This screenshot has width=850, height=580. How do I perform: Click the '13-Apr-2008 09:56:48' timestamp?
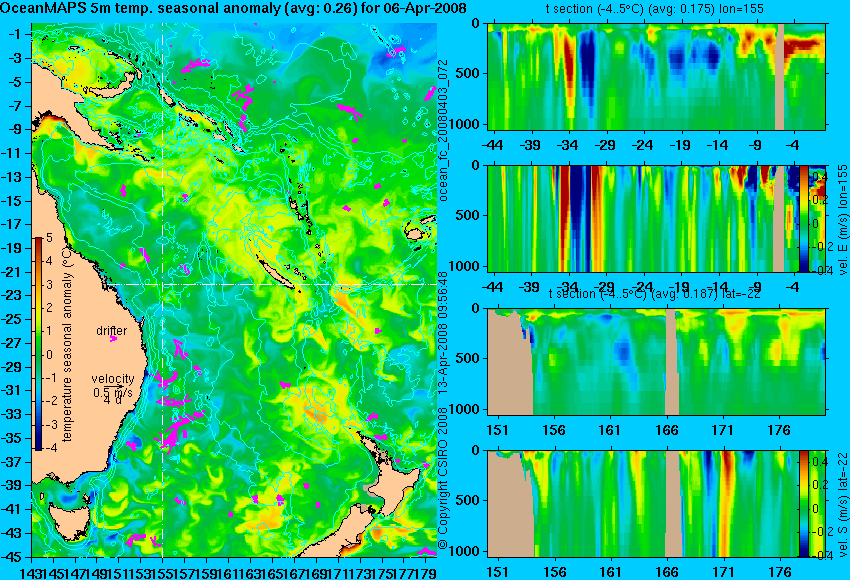pos(443,332)
